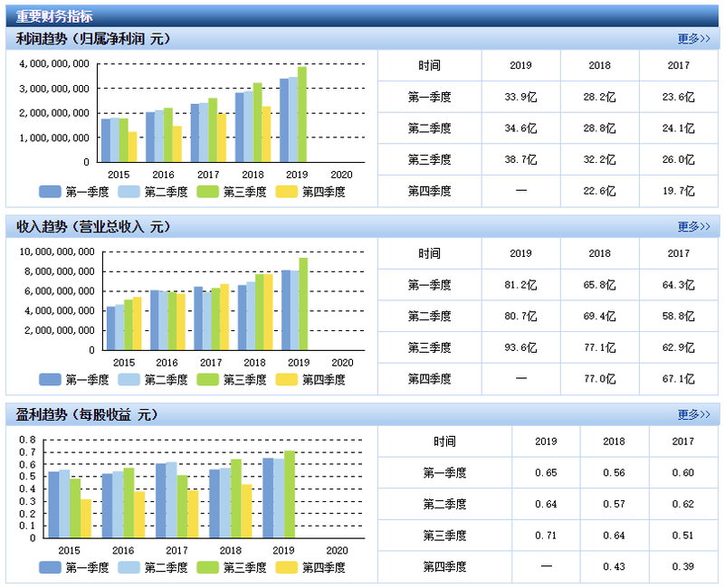Viewport: 724px width, 588px height.
Task: Toggle green 第三季度 legend in revenue chart
Action: pos(207,380)
